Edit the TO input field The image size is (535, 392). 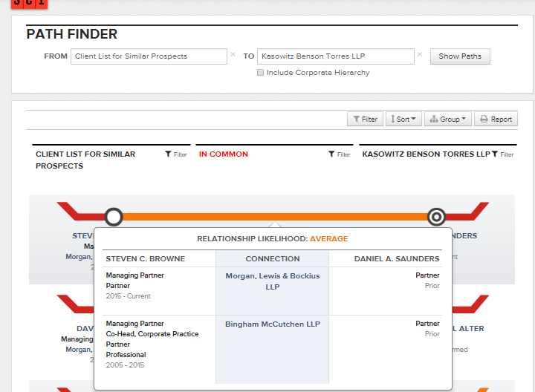pyautogui.click(x=336, y=56)
